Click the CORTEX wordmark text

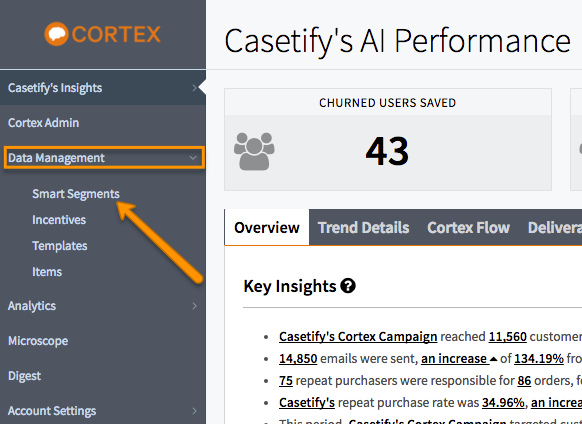116,35
